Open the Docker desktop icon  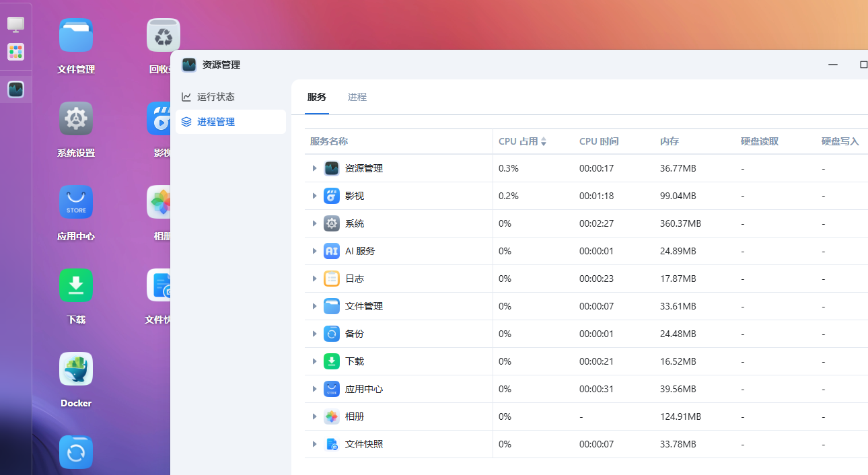pos(76,369)
